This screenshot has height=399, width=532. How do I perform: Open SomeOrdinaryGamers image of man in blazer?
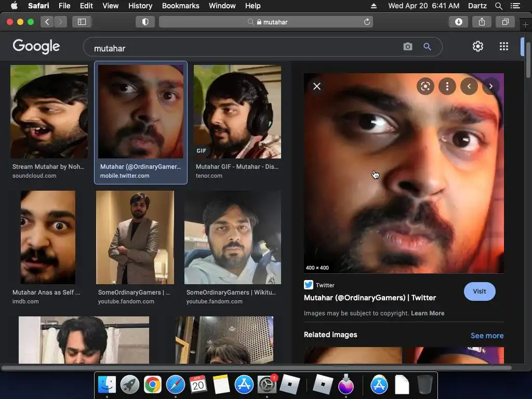click(x=135, y=237)
